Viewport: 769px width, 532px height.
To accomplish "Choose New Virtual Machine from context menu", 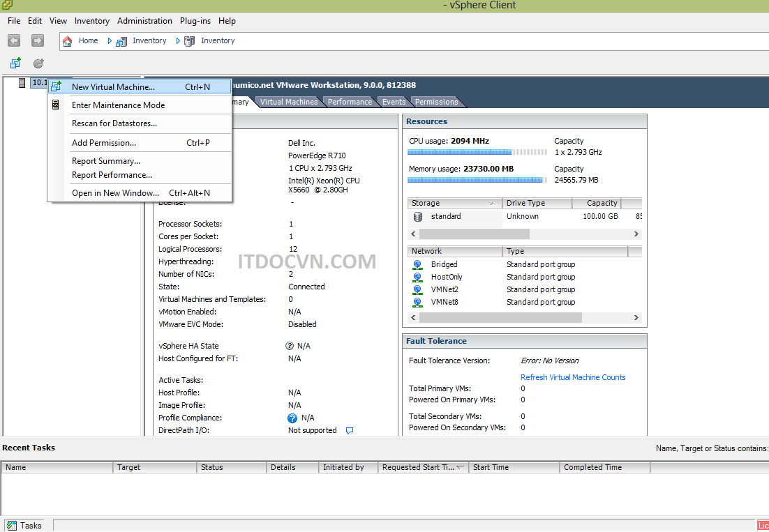I will [113, 87].
